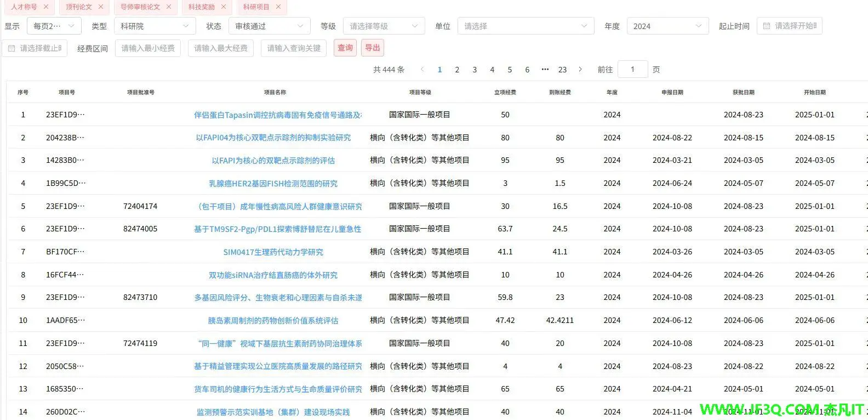Viewport: 868px width, 420px height.
Task: Focus the 请输入最小经费 input
Action: coord(148,48)
